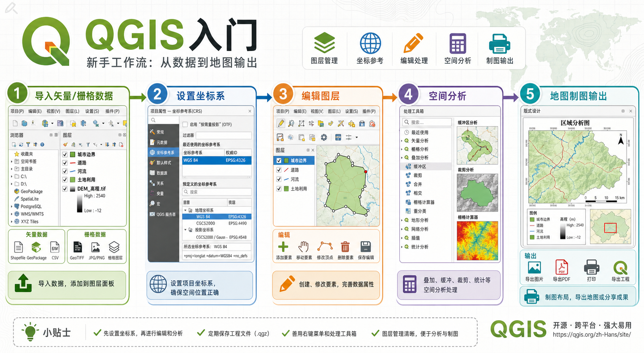
Task: Click the gear icon in editing toolbar
Action: (324, 137)
